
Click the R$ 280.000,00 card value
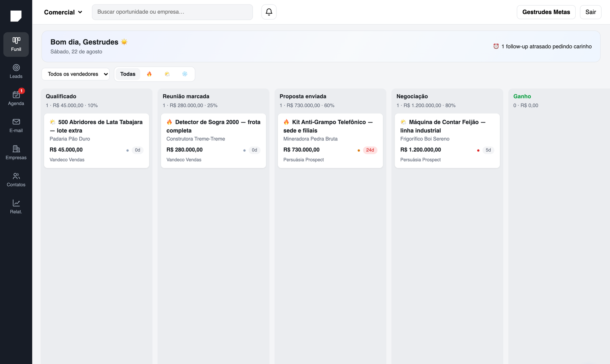185,150
